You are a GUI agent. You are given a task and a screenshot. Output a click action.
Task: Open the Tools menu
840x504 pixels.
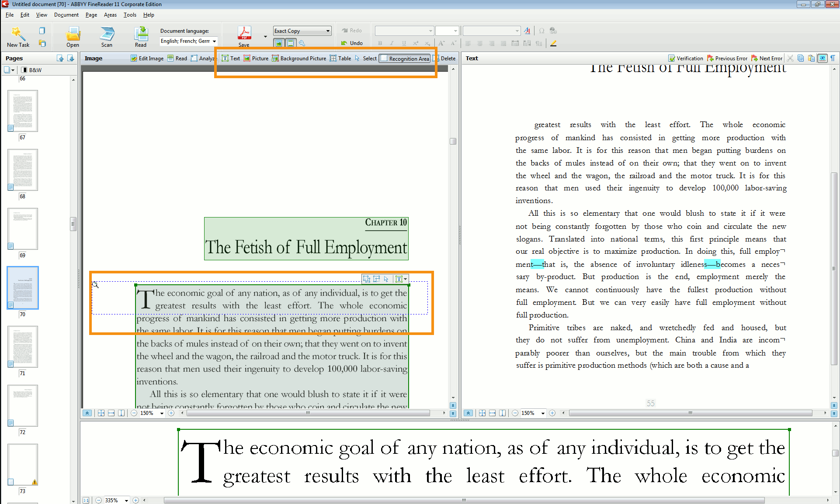point(130,15)
